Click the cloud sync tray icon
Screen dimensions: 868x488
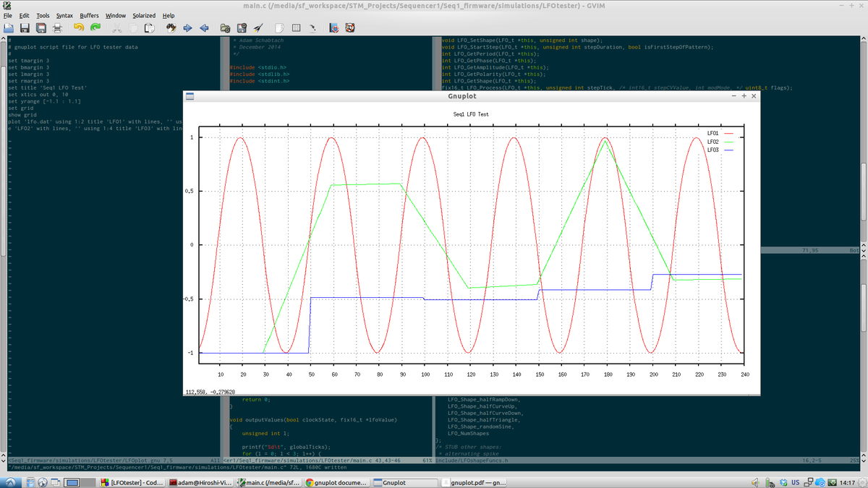[x=820, y=482]
